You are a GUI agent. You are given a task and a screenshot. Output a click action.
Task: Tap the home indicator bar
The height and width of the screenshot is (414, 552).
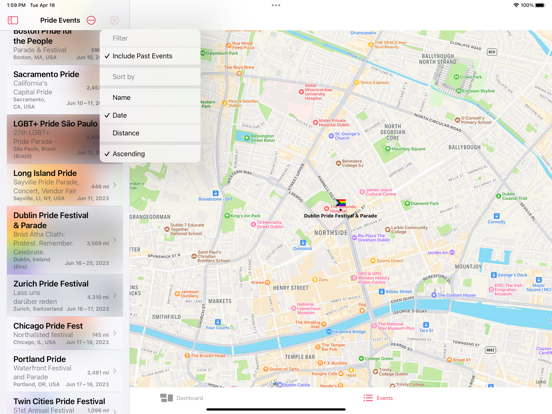(x=276, y=409)
